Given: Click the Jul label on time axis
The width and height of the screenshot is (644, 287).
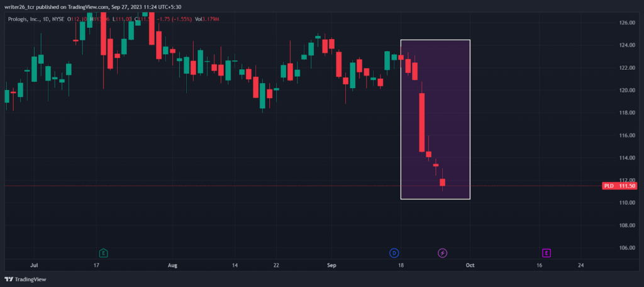Looking at the screenshot, I should point(35,266).
